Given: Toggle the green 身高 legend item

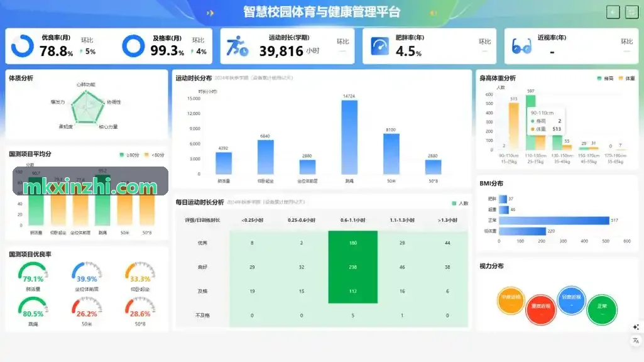Looking at the screenshot, I should 605,78.
